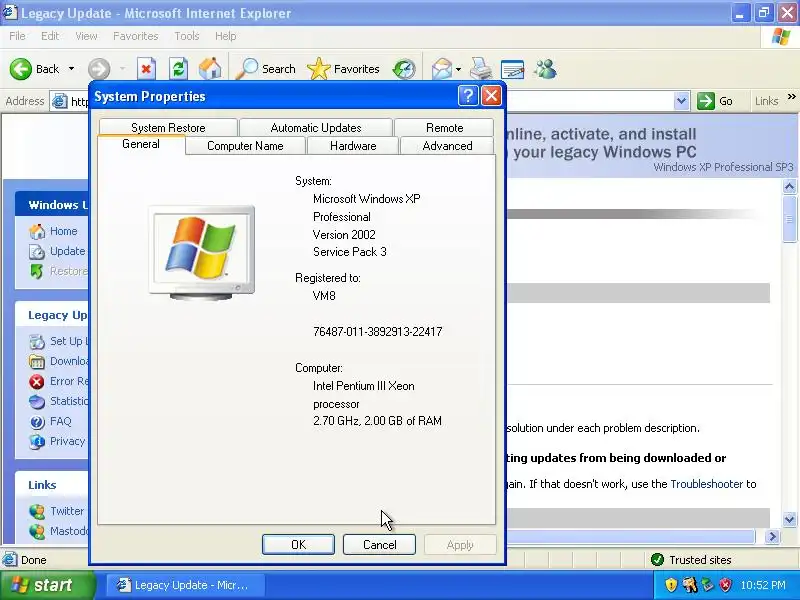Open the Twitter link under Links

click(x=67, y=511)
